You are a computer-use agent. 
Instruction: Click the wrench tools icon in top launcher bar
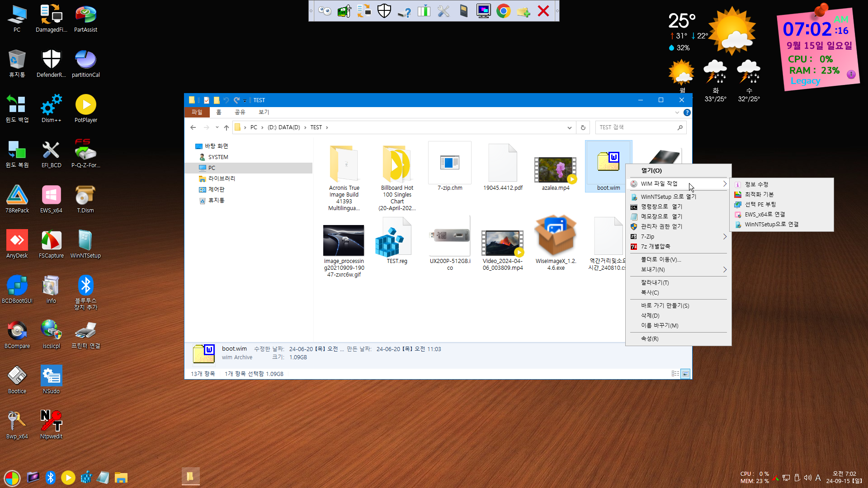pos(443,11)
